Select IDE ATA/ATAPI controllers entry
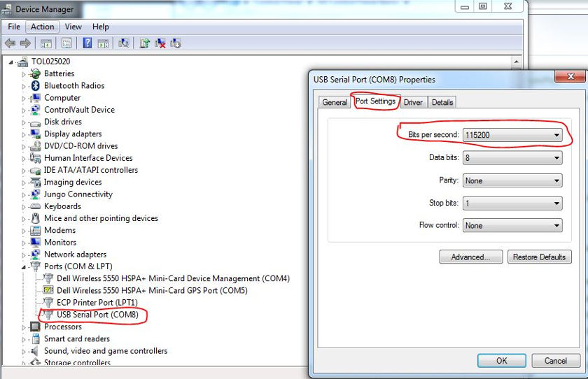The height and width of the screenshot is (379, 588). 91,170
